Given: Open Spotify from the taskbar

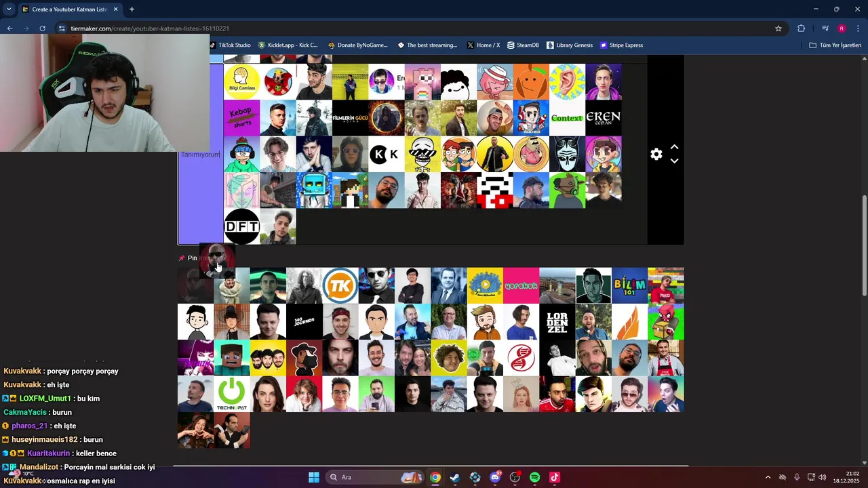Looking at the screenshot, I should click(x=534, y=477).
